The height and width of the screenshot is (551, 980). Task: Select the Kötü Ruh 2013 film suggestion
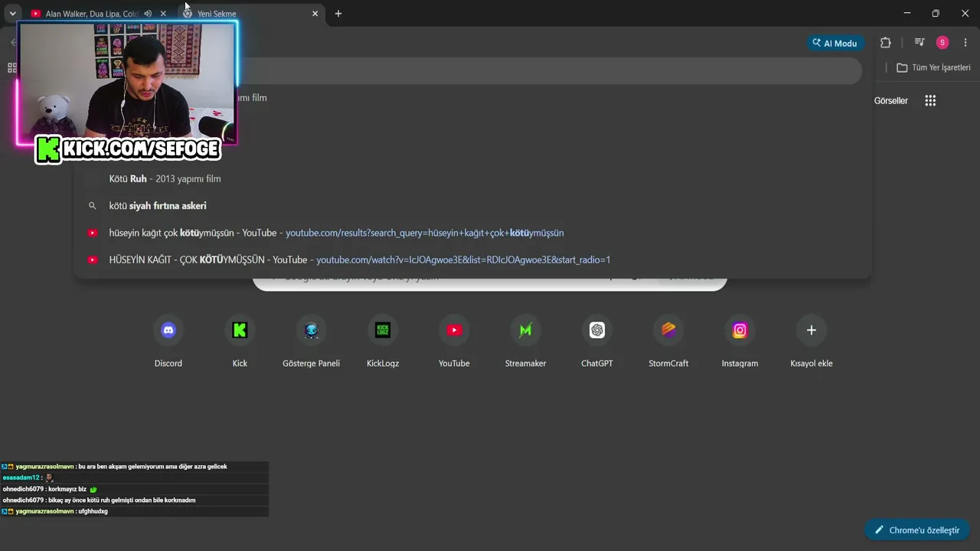click(x=472, y=179)
